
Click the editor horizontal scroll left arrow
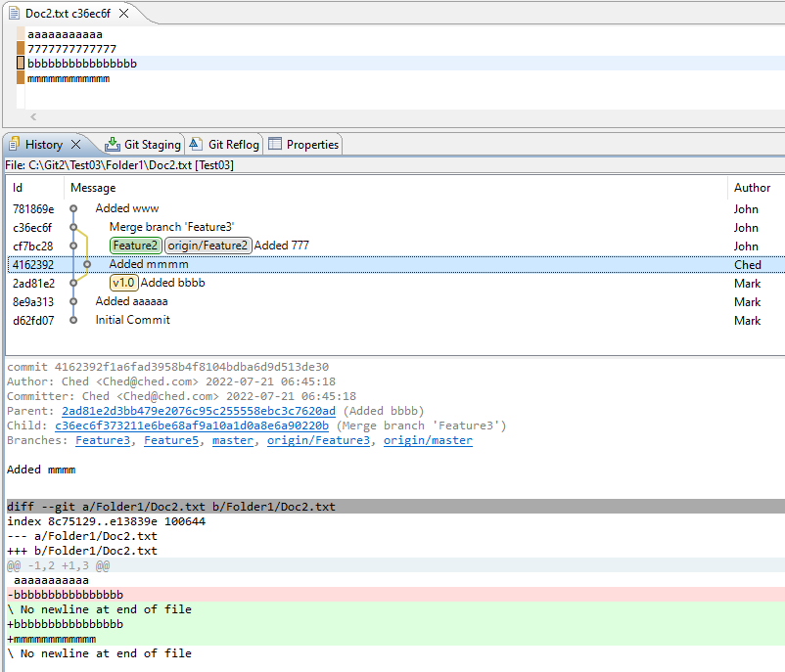pos(33,116)
